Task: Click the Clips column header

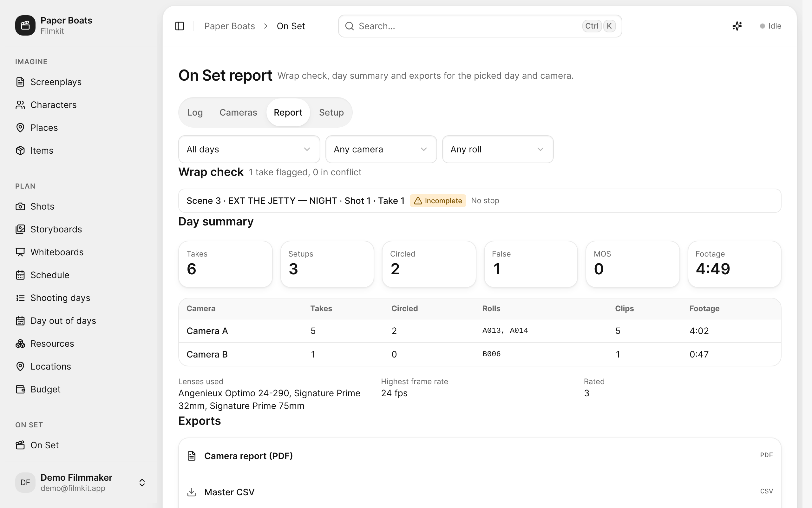Action: pos(624,308)
